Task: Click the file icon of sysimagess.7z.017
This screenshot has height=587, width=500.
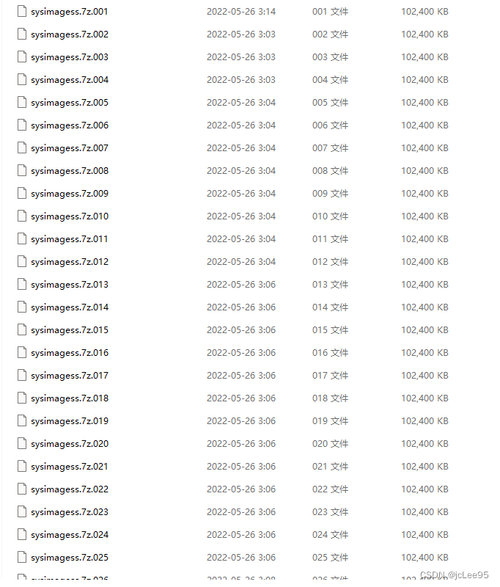Action: point(22,375)
